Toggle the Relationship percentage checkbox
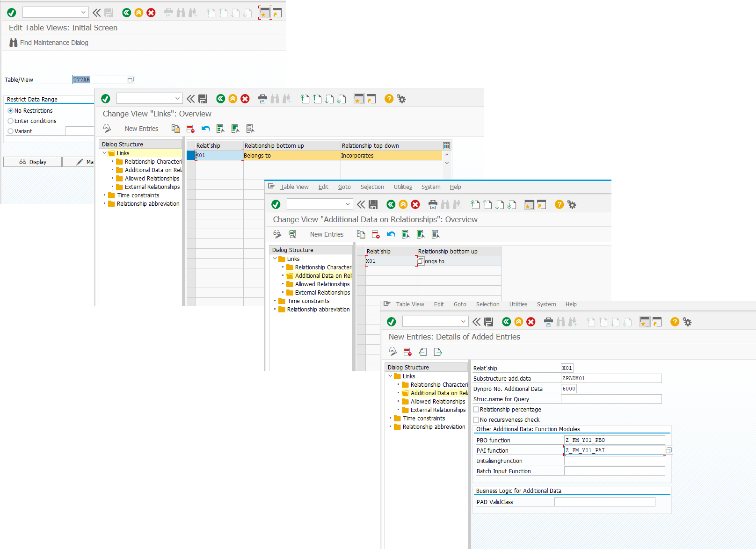The width and height of the screenshot is (756, 549). click(476, 410)
